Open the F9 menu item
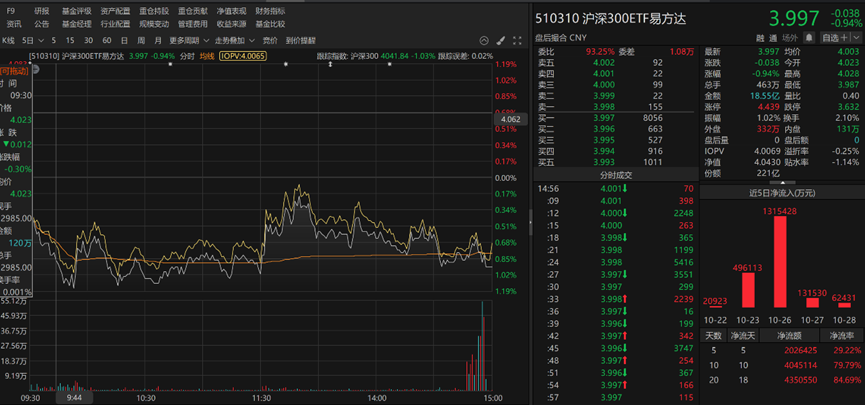The width and height of the screenshot is (865, 405). [x=11, y=10]
